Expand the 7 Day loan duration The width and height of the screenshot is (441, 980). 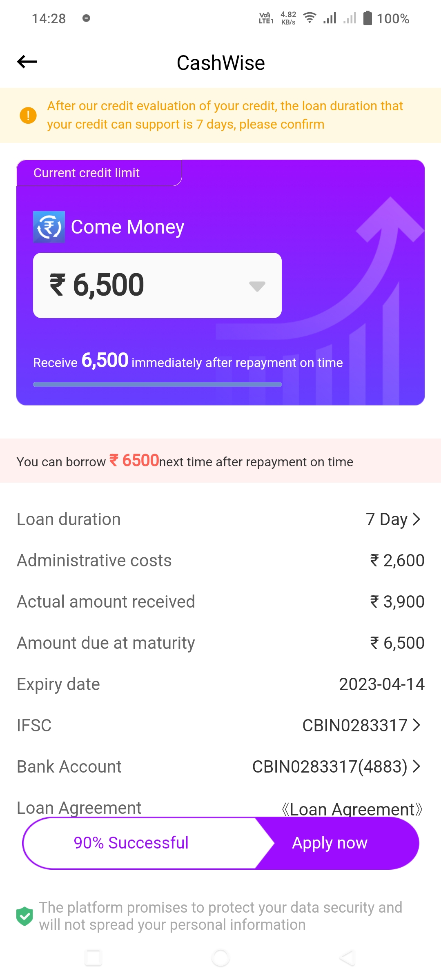[393, 519]
